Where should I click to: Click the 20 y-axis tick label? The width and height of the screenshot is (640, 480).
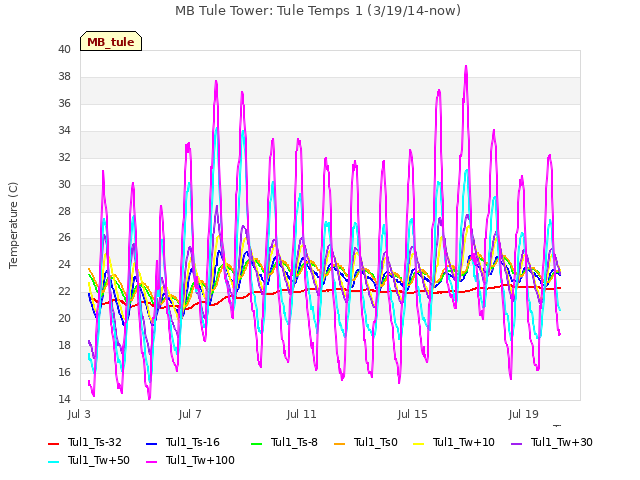64,318
